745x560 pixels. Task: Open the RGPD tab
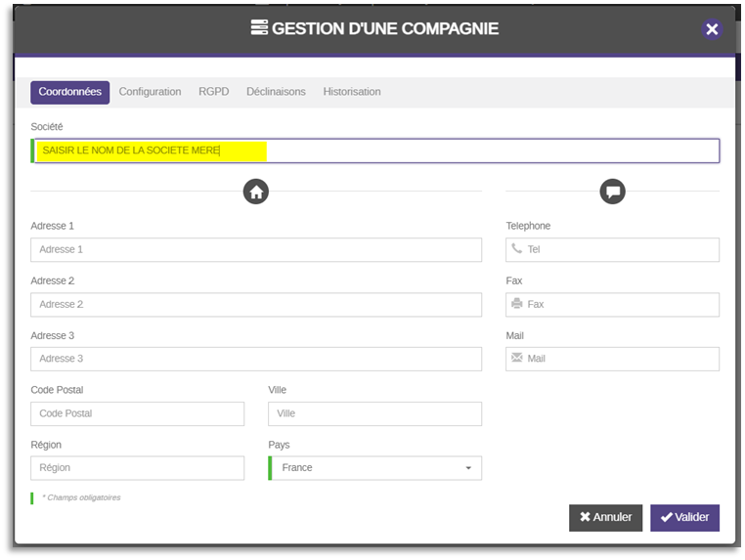click(213, 92)
